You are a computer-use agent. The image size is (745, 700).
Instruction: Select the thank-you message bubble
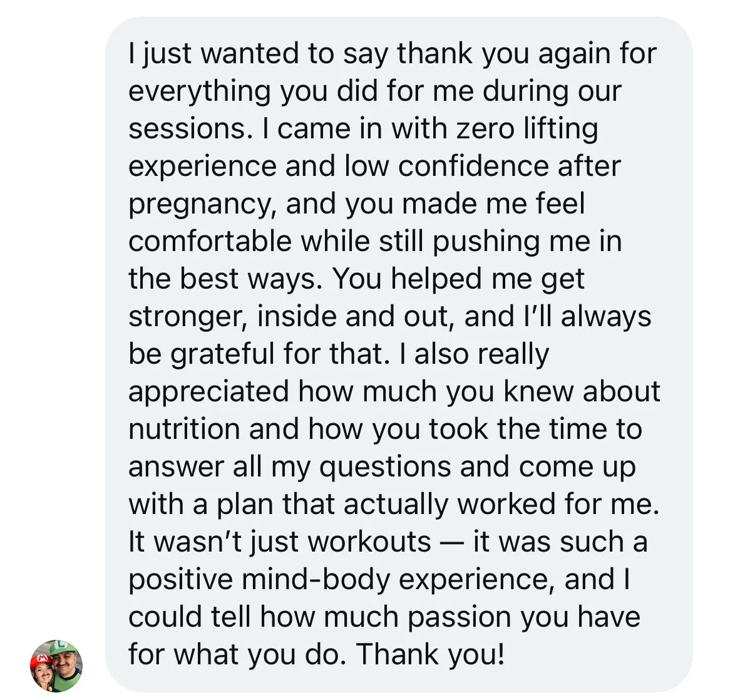(399, 354)
